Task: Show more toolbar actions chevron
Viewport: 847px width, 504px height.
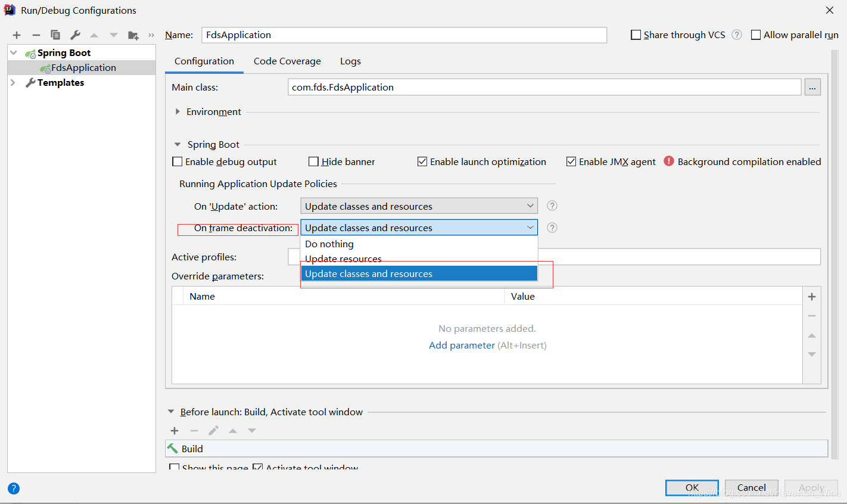Action: [151, 35]
